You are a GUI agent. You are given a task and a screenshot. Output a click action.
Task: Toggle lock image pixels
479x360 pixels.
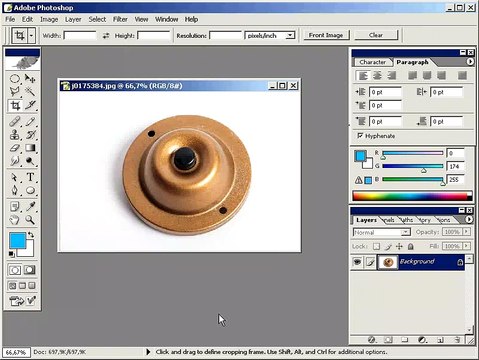coord(388,247)
